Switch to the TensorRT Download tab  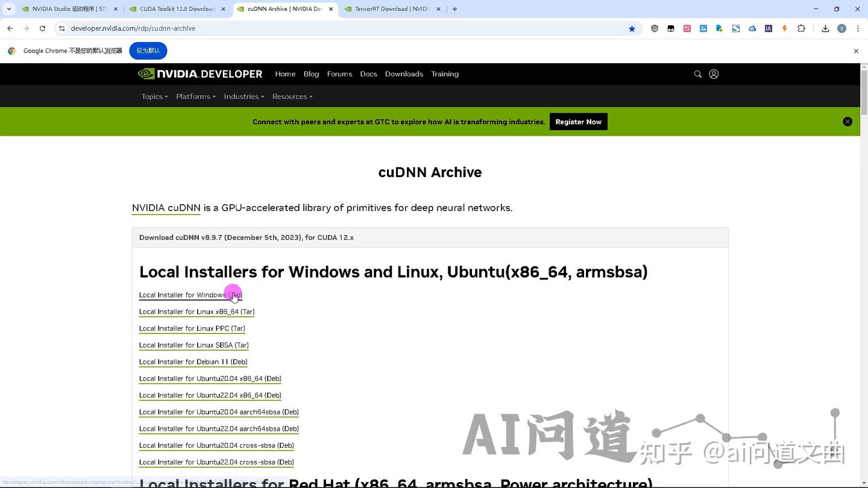coord(392,8)
